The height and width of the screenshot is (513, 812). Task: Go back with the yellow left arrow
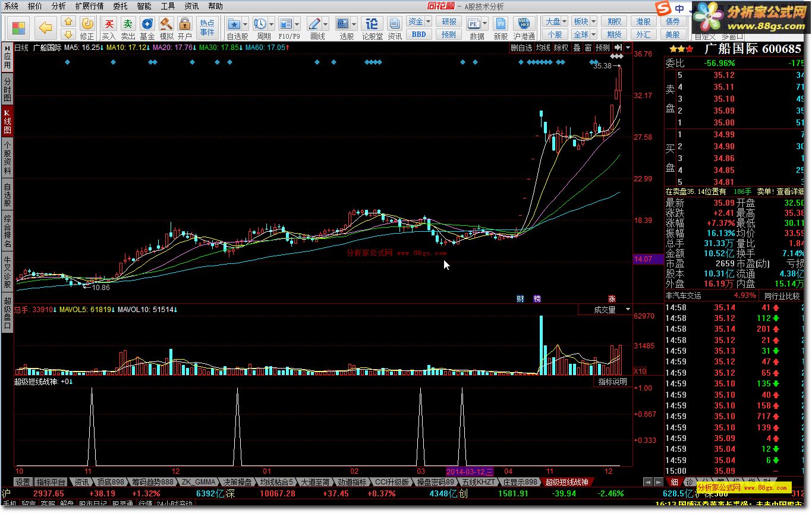pyautogui.click(x=45, y=27)
